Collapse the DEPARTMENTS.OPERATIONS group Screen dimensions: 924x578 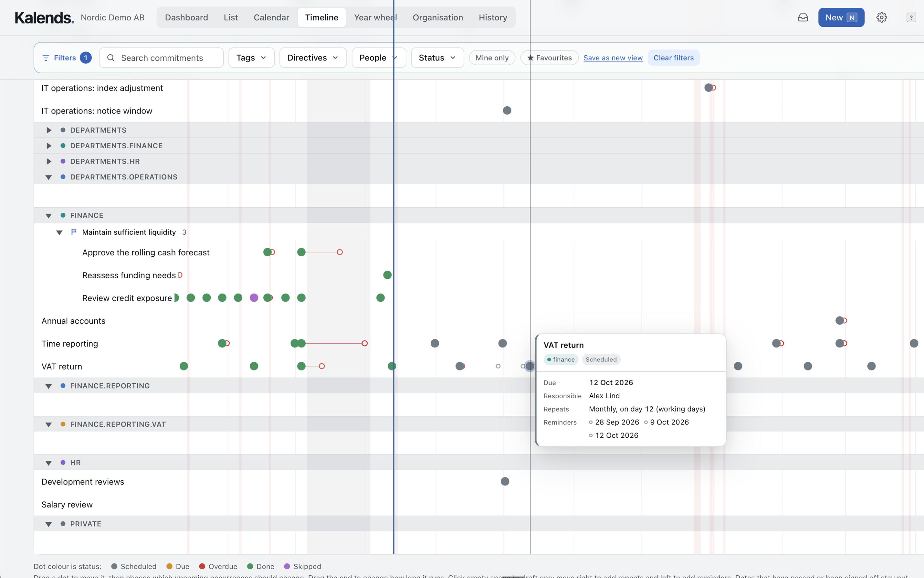coord(48,177)
